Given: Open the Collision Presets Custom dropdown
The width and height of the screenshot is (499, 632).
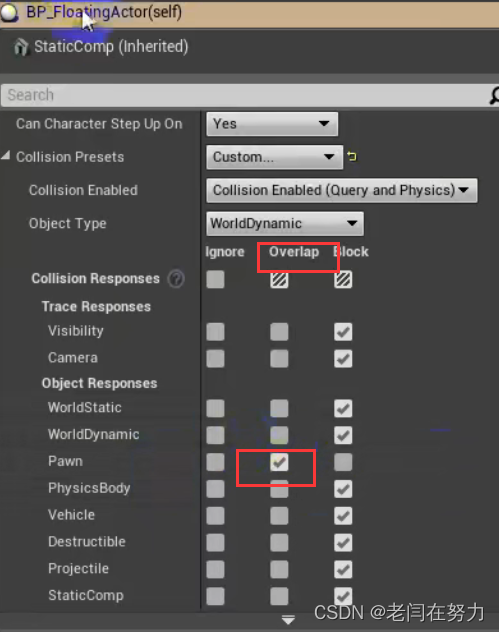Looking at the screenshot, I should pyautogui.click(x=274, y=157).
